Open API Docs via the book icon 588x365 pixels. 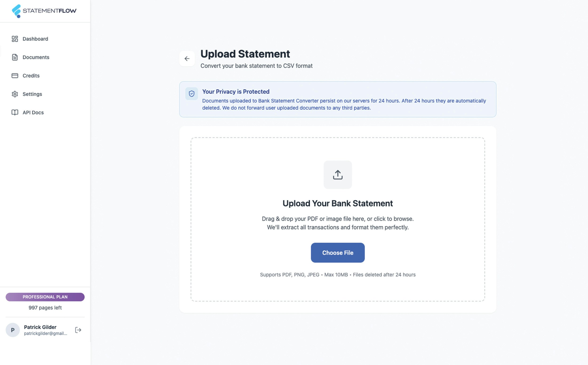(15, 112)
